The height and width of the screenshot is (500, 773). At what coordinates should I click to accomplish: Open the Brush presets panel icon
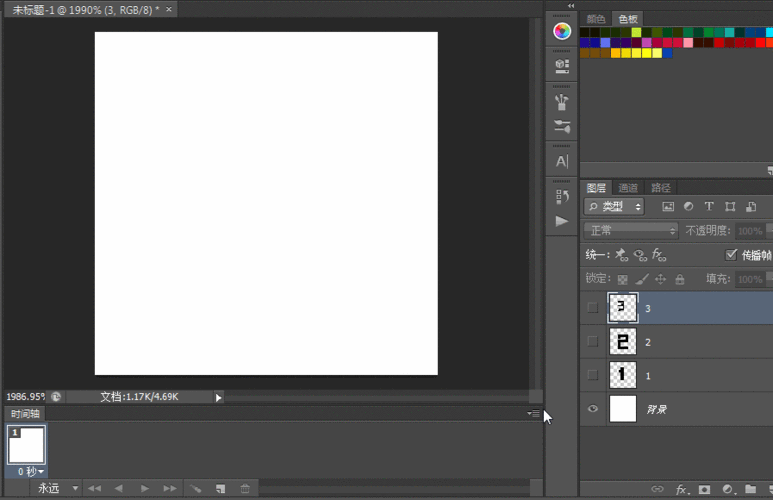562,102
